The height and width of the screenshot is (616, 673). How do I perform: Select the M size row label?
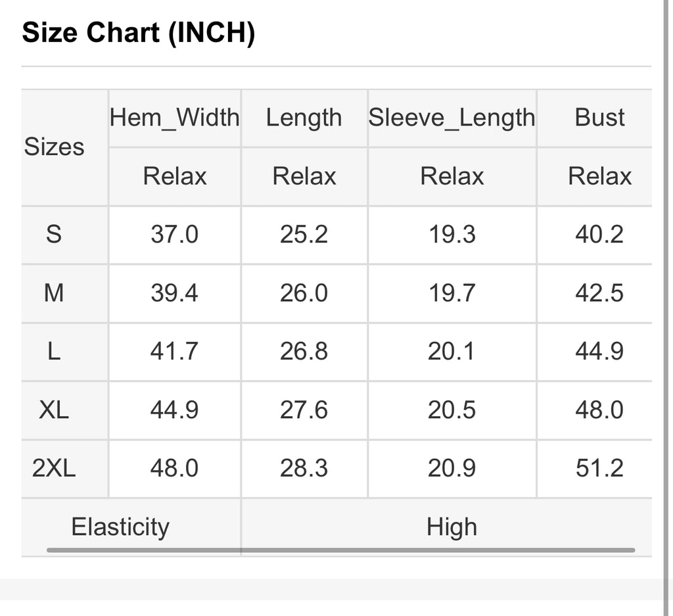(54, 293)
